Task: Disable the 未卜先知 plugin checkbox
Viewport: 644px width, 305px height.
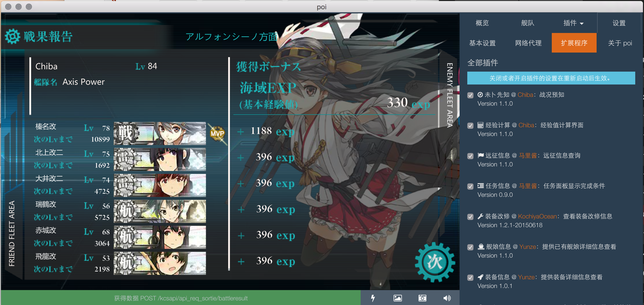Action: pyautogui.click(x=470, y=95)
